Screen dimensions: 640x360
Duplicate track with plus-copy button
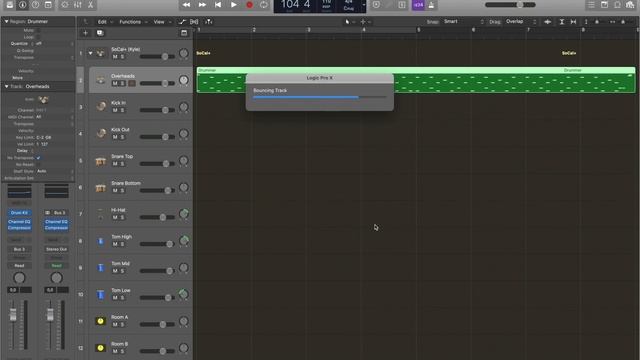pyautogui.click(x=100, y=33)
